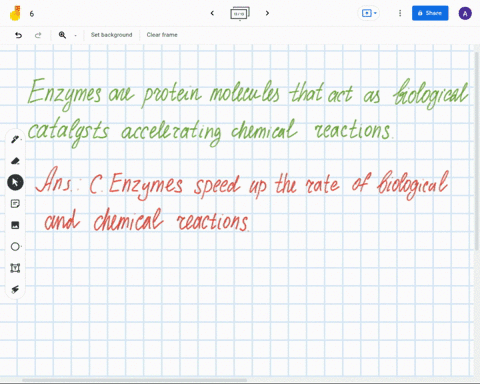Click the zoom magnifier icon
Image resolution: width=480 pixels, height=384 pixels.
pos(62,35)
